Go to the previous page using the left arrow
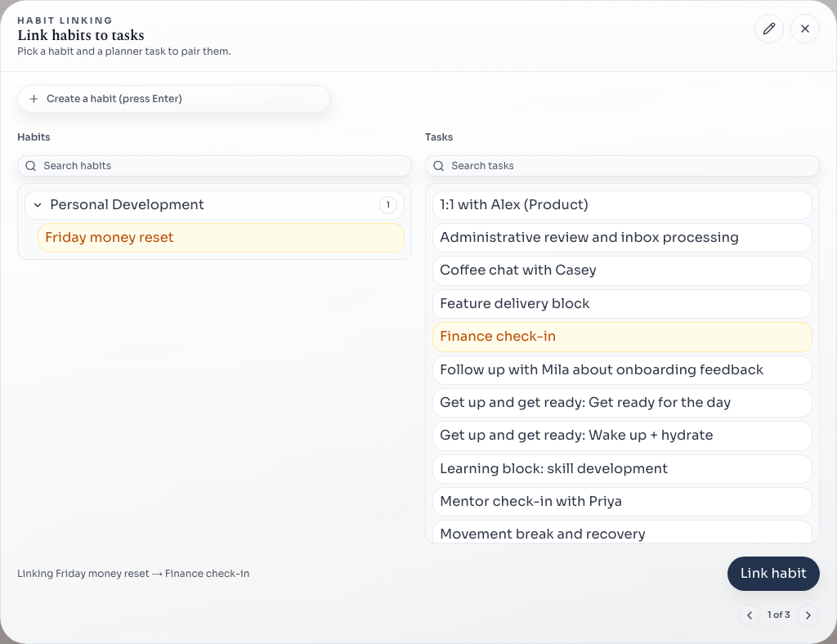The height and width of the screenshot is (644, 837). 750,615
